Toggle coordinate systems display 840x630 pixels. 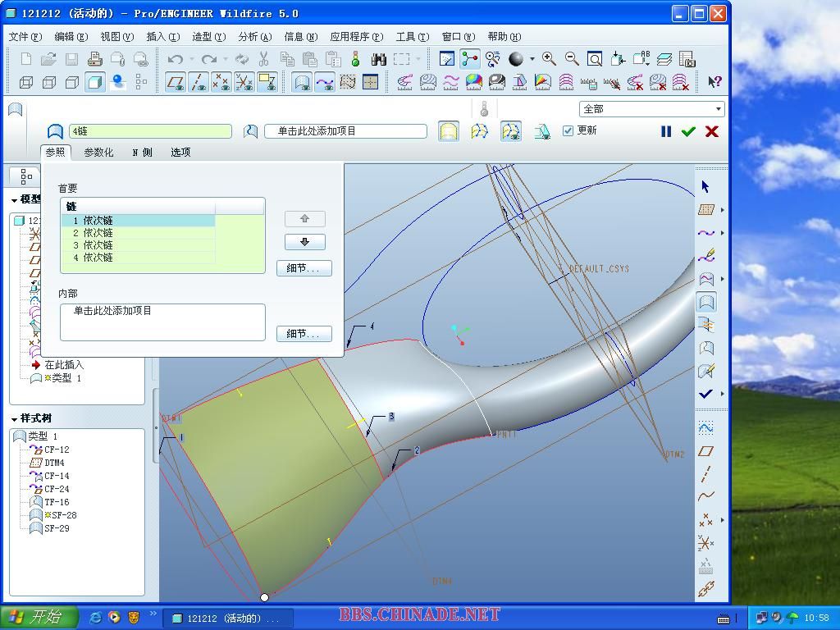[x=244, y=82]
